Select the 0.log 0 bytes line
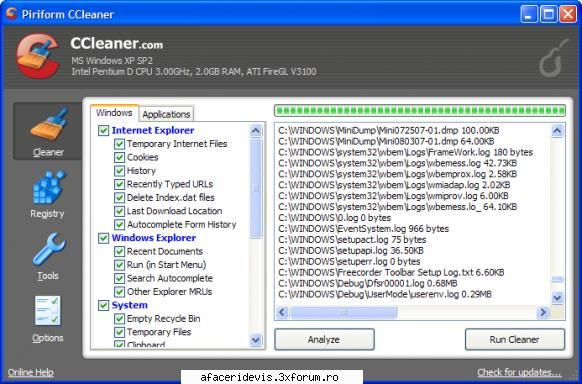This screenshot has height=384, width=582. coord(334,218)
